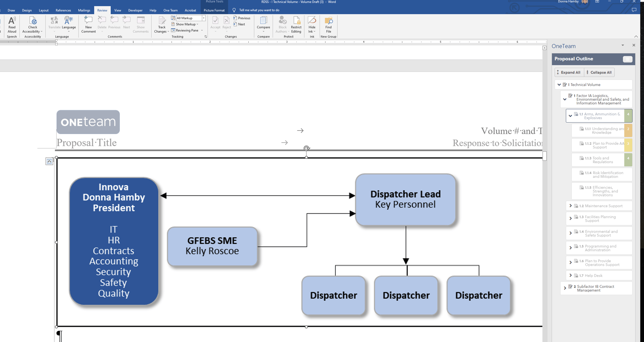Image resolution: width=644 pixels, height=342 pixels.
Task: Toggle Show Comments visibility
Action: [141, 25]
